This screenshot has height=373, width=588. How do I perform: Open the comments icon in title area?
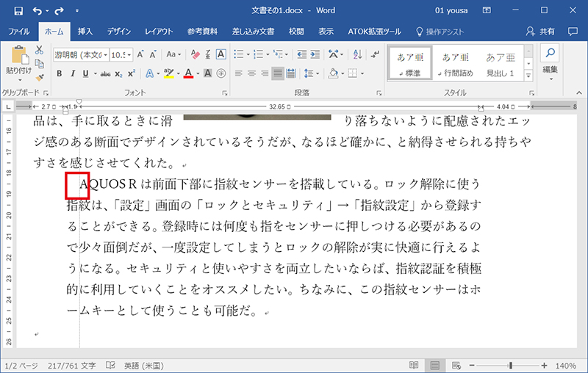click(x=573, y=32)
